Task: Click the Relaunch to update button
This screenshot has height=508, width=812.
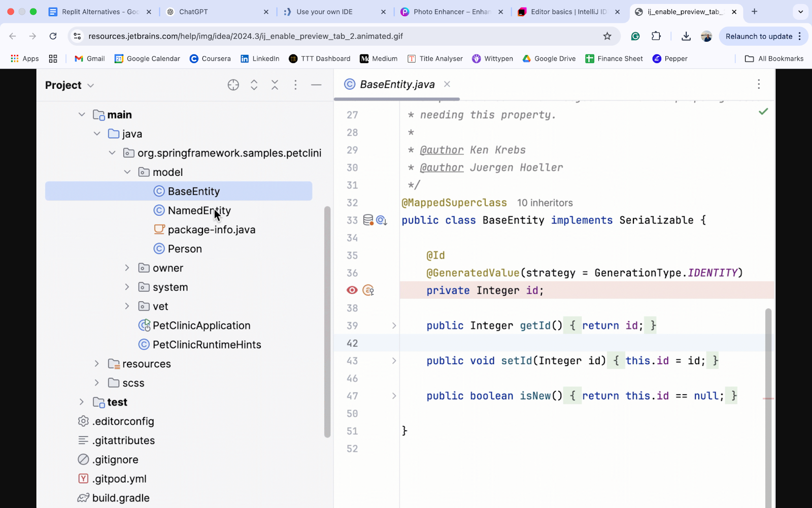Action: (759, 36)
